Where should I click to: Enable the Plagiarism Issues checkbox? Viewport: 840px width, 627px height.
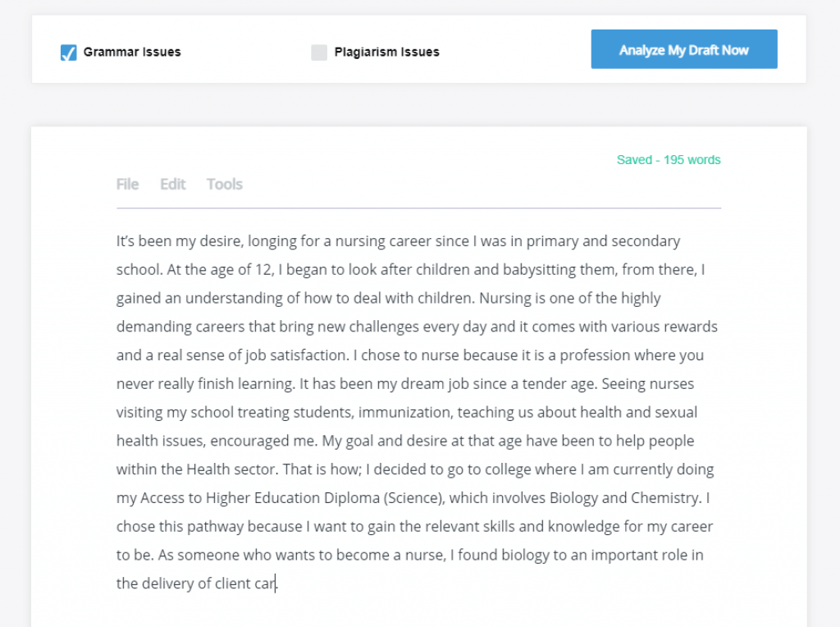[319, 53]
